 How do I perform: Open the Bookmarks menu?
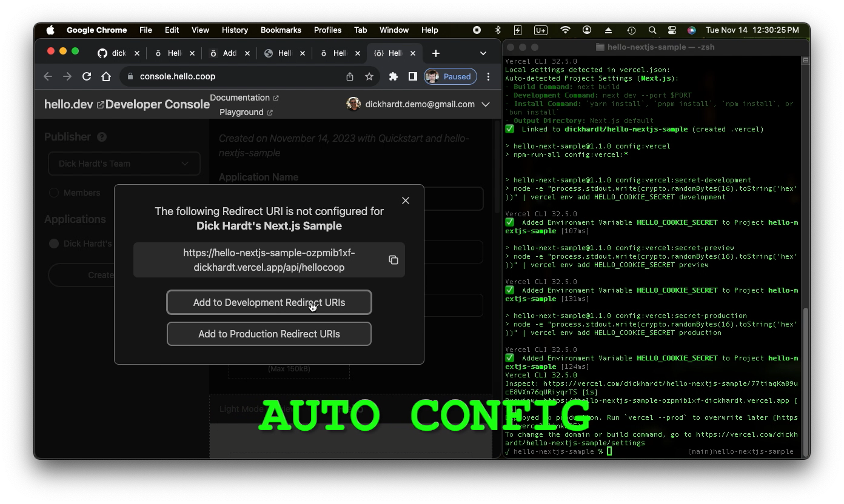coord(281,30)
